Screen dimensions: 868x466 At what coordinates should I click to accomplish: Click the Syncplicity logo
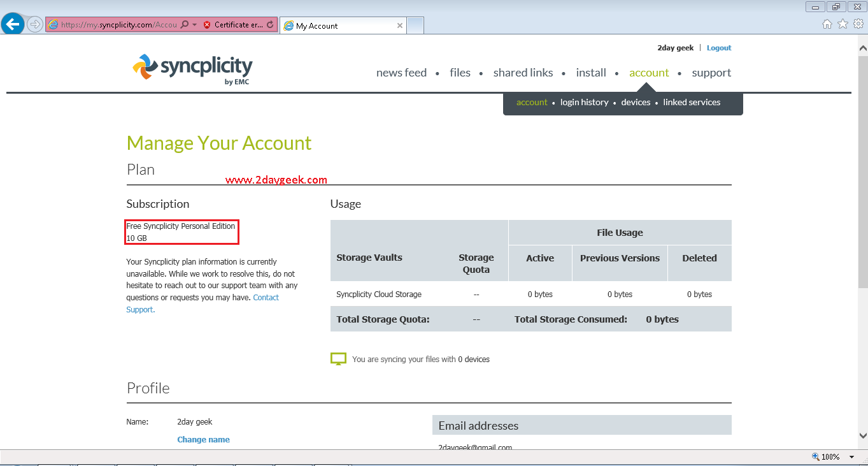pyautogui.click(x=192, y=69)
